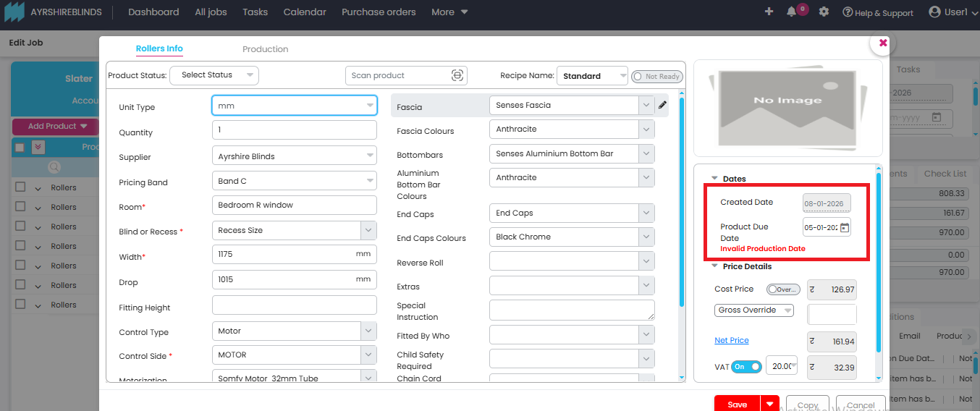Open the Product Due Date calendar picker
This screenshot has width=980, height=411.
click(844, 227)
